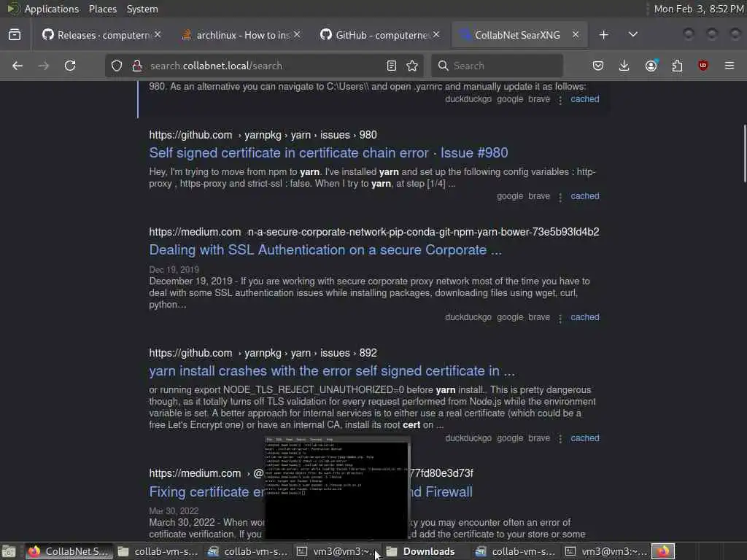This screenshot has width=747, height=560.
Task: Click the https://github.com issues 980 URL text
Action: [x=263, y=135]
